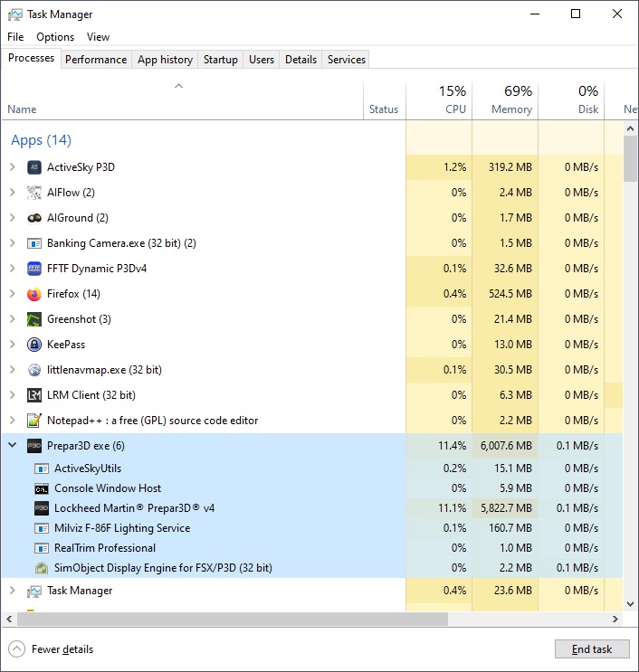Screen dimensions: 639x672
Task: Click the Lockheed Martin Prepar3D v4 icon
Action: click(x=42, y=508)
